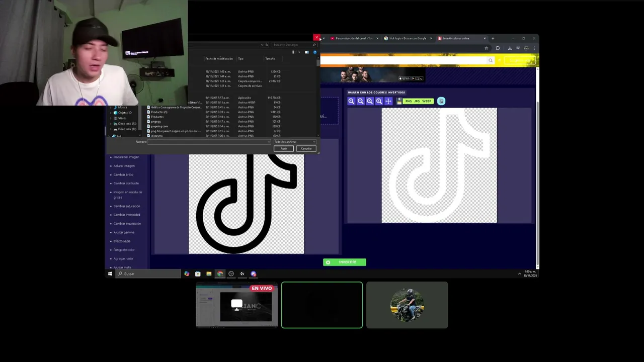Click Google Play badge in banner
This screenshot has height=362, width=644.
pos(418,78)
